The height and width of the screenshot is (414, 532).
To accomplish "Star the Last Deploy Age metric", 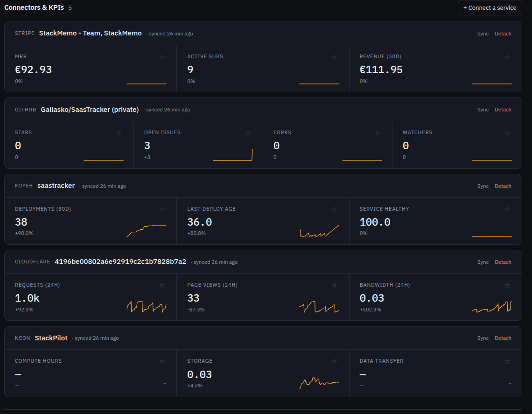I will 334,209.
